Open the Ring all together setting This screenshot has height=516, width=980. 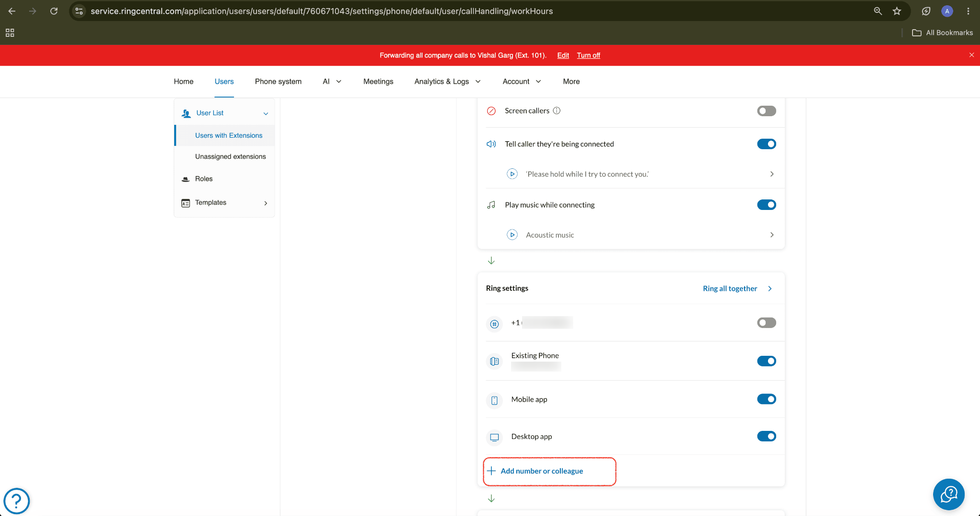pyautogui.click(x=730, y=288)
